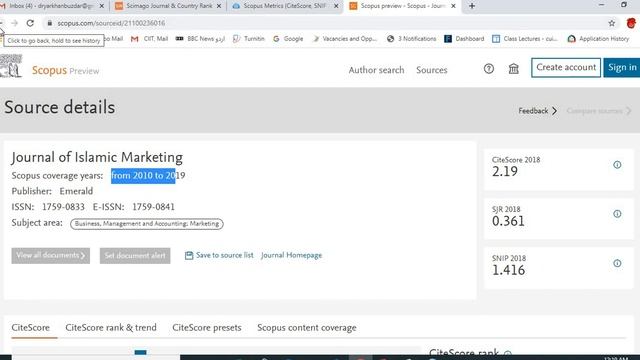Image resolution: width=640 pixels, height=360 pixels.
Task: Close the Scimago Journal & Country Rank tab
Action: (219, 6)
